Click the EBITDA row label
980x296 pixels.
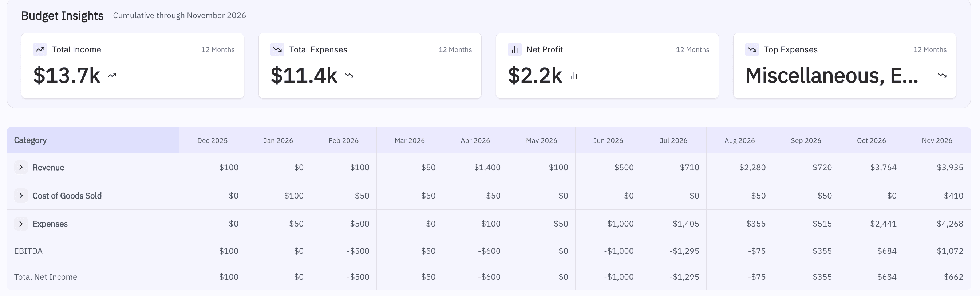click(x=28, y=251)
